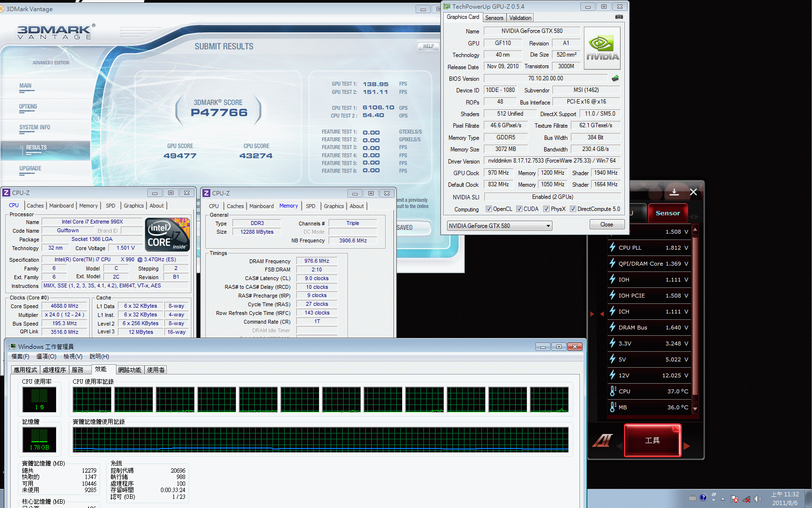Open the NVIDIA GeForce GTX 580 GPU dropdown
The width and height of the screenshot is (812, 508).
click(x=499, y=225)
